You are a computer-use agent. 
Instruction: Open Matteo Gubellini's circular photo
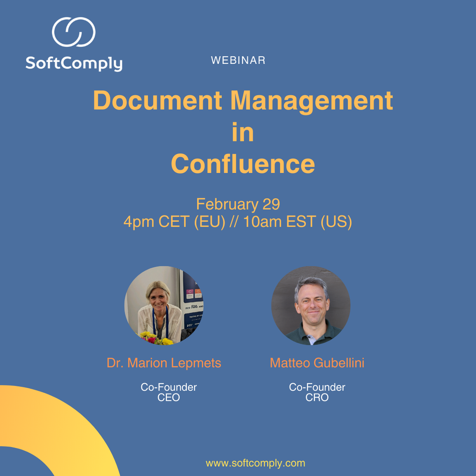tap(311, 306)
